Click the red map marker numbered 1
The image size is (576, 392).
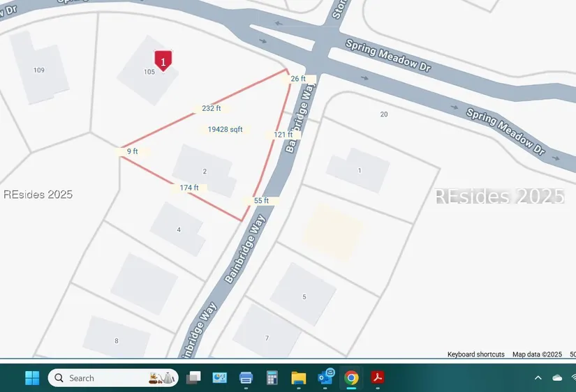point(163,61)
